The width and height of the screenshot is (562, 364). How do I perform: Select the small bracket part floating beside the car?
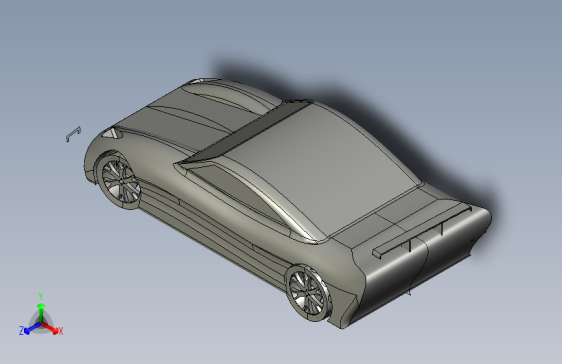pyautogui.click(x=73, y=134)
